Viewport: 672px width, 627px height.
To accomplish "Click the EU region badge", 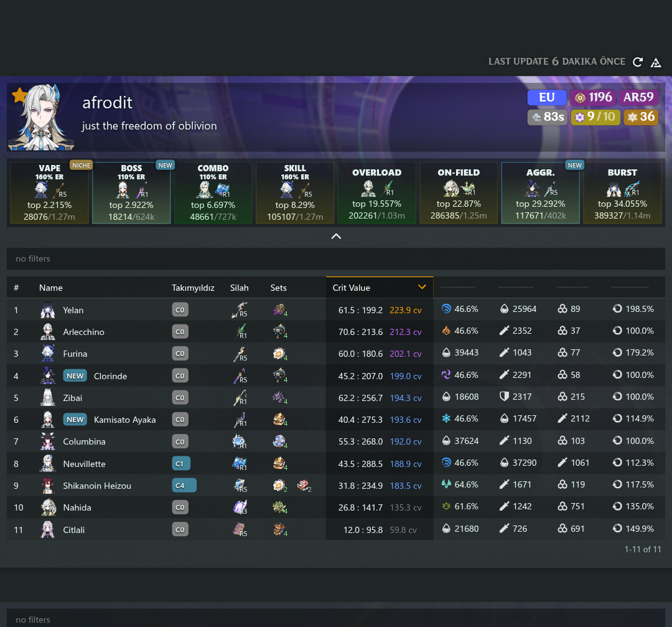I will 547,97.
